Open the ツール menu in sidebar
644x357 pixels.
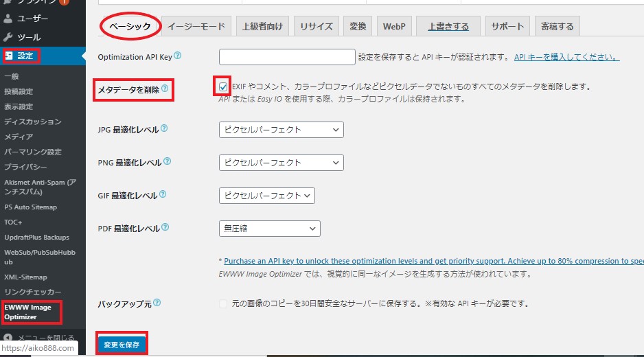tap(43, 37)
